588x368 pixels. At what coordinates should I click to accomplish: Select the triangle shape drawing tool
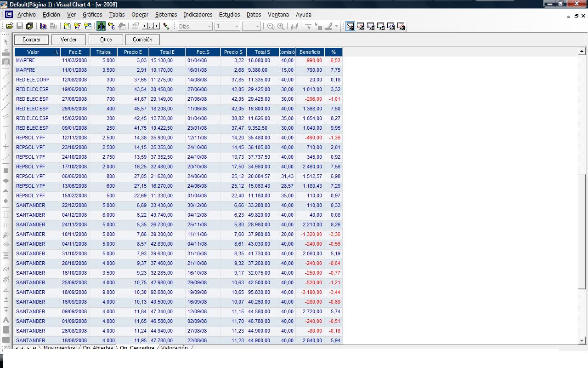click(x=6, y=191)
